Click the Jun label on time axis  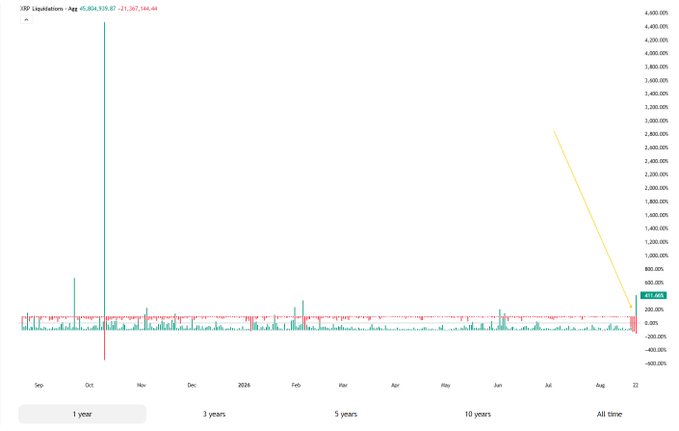[x=498, y=385]
